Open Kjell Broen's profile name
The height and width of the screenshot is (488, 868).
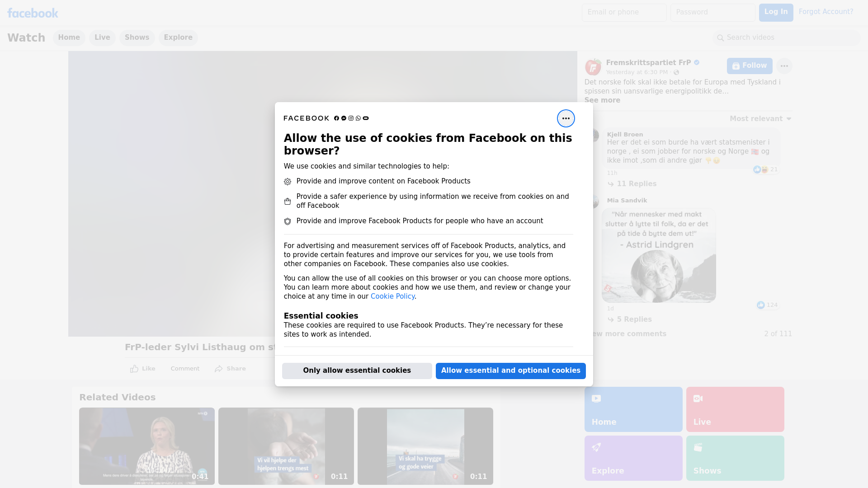[625, 135]
